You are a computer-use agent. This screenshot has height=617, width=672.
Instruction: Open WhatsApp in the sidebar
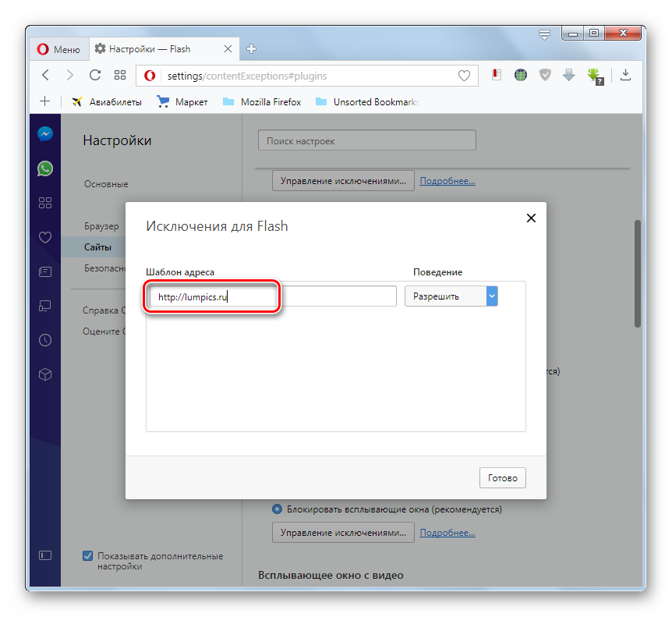click(x=45, y=168)
